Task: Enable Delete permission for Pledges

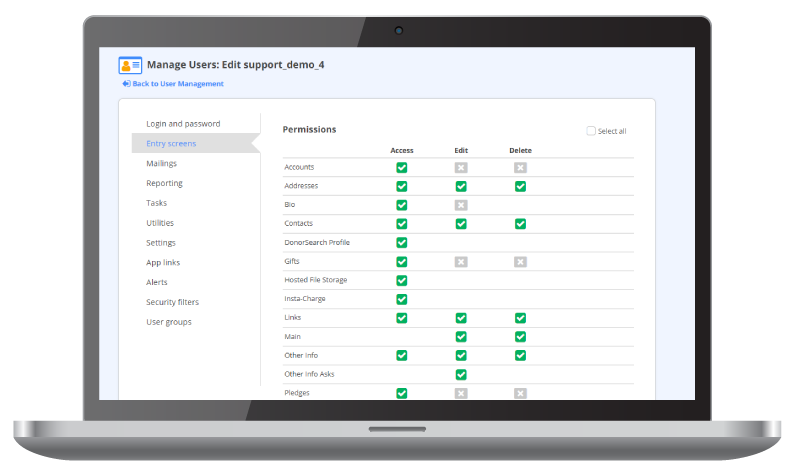Action: click(520, 393)
